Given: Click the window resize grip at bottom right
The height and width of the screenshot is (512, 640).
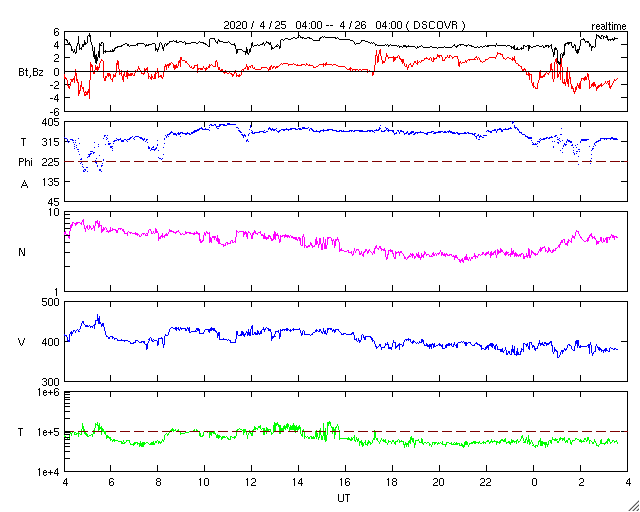Looking at the screenshot, I should point(635,507).
